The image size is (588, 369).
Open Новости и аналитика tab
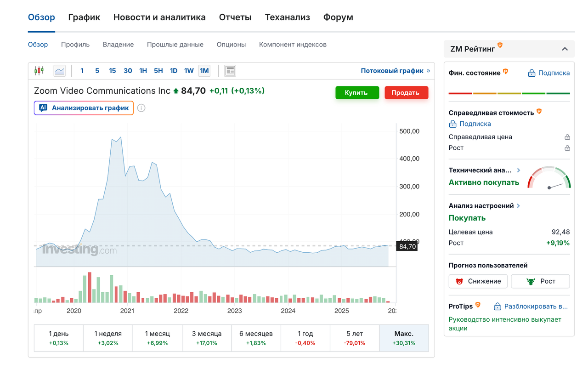pos(159,17)
